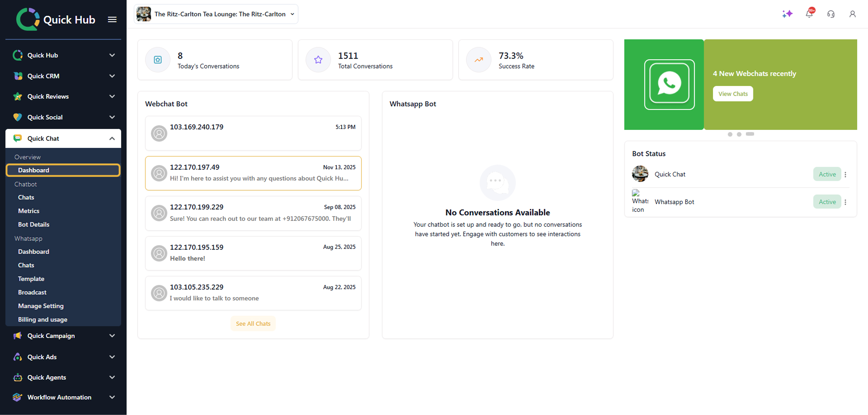
Task: Open three-dot menu for Whatsapp Bot
Action: click(845, 202)
